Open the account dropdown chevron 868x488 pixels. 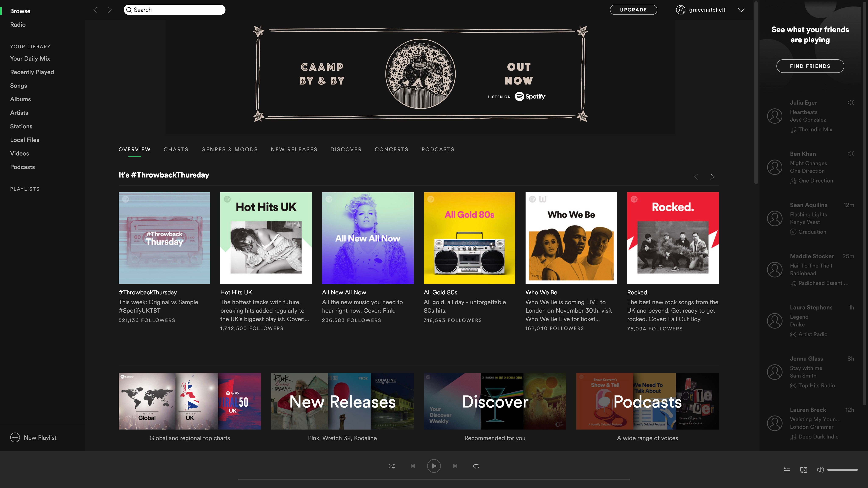(741, 10)
